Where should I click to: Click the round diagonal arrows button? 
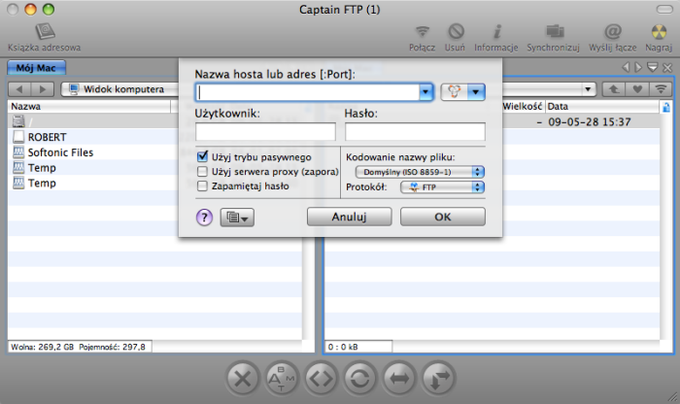438,378
